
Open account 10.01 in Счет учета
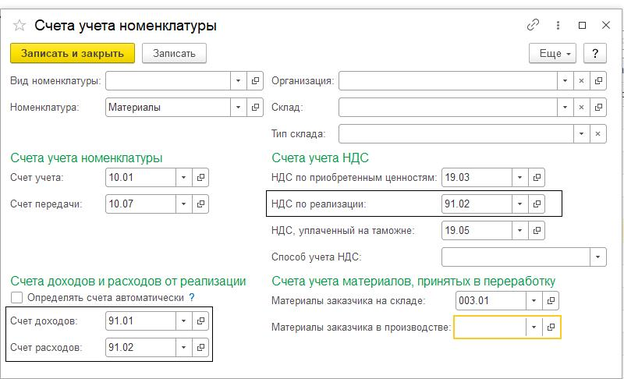200,178
